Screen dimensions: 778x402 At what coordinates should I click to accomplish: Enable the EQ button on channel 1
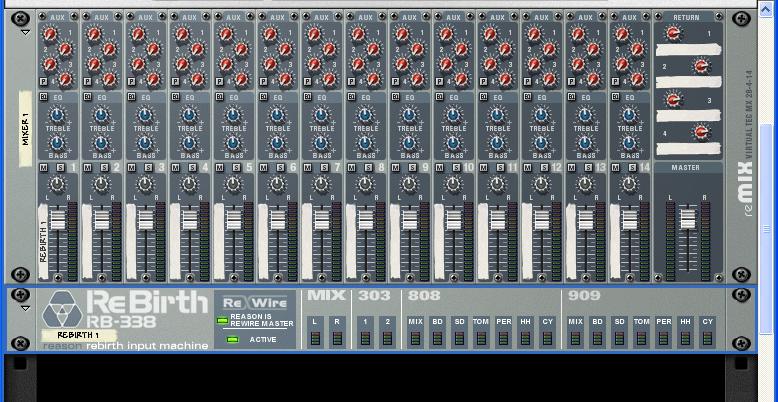pos(43,97)
